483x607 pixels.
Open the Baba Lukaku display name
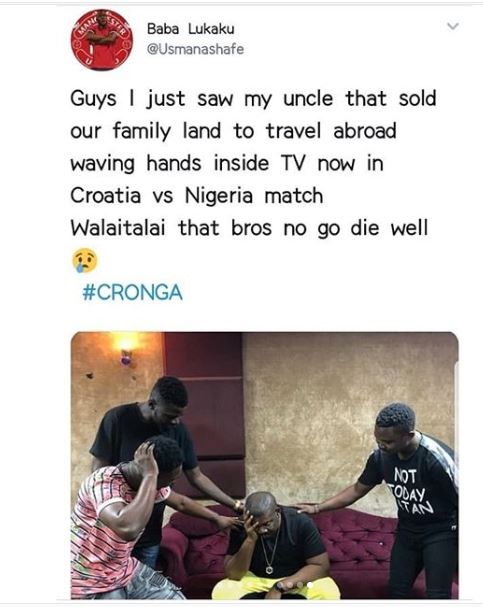coord(190,29)
